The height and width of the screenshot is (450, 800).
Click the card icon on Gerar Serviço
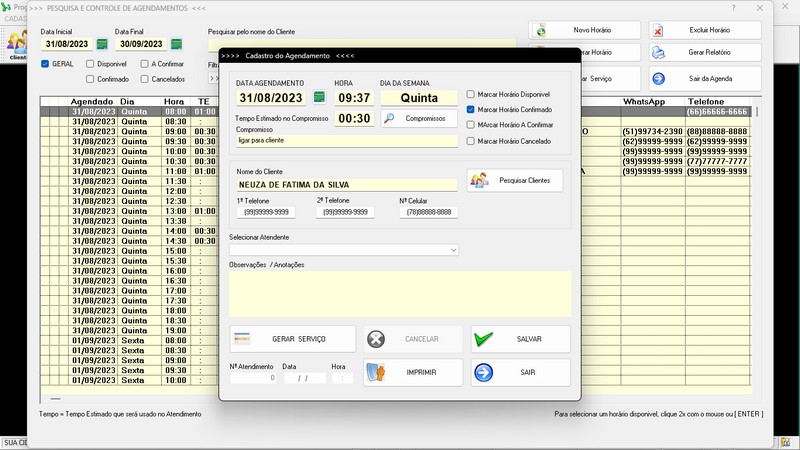pos(242,339)
